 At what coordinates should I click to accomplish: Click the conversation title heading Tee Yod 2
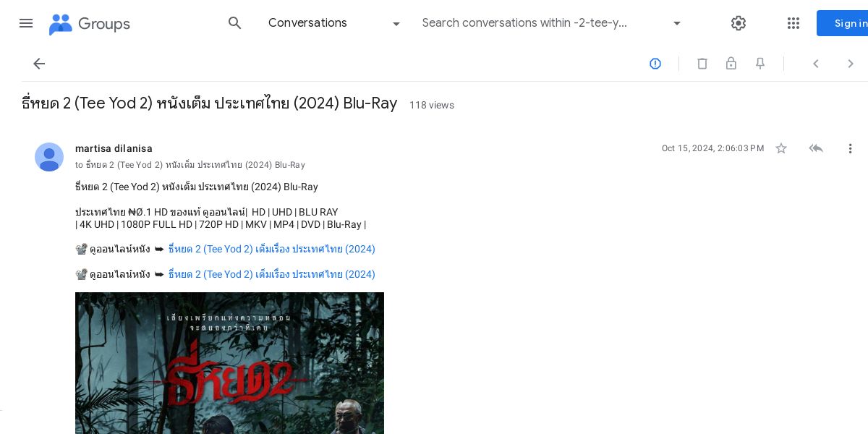click(x=210, y=103)
